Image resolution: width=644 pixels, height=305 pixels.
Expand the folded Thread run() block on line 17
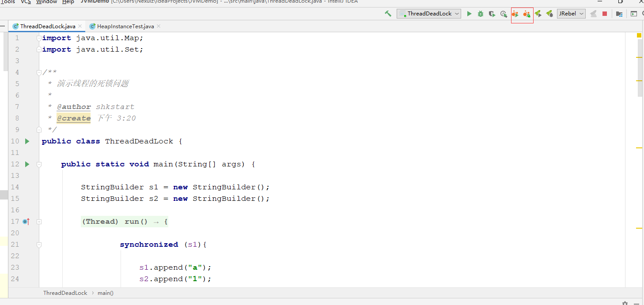(x=39, y=222)
